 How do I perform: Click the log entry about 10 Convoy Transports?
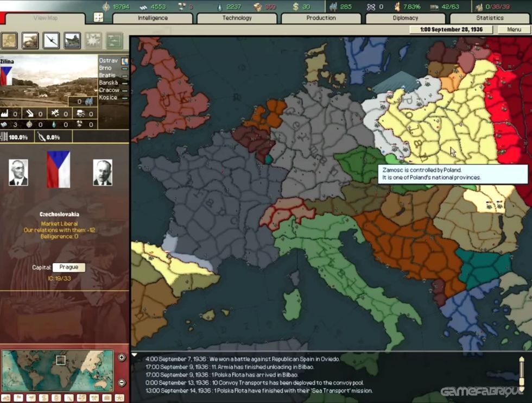[x=255, y=382]
